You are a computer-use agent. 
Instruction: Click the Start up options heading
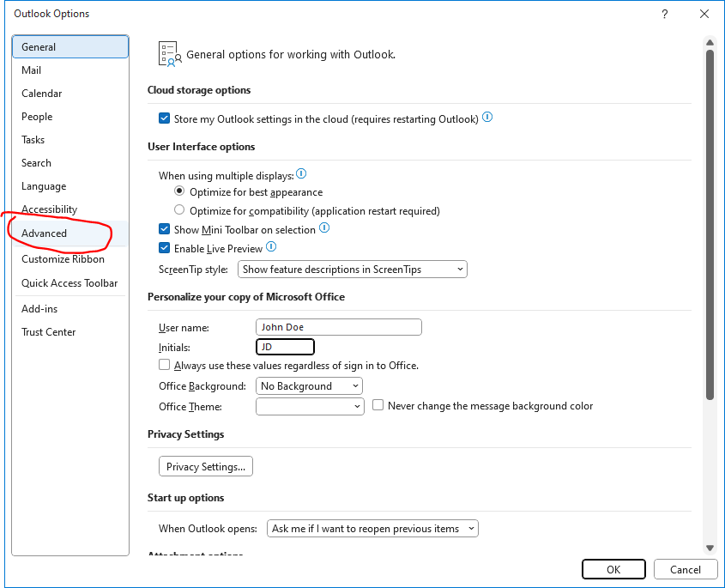tap(186, 498)
